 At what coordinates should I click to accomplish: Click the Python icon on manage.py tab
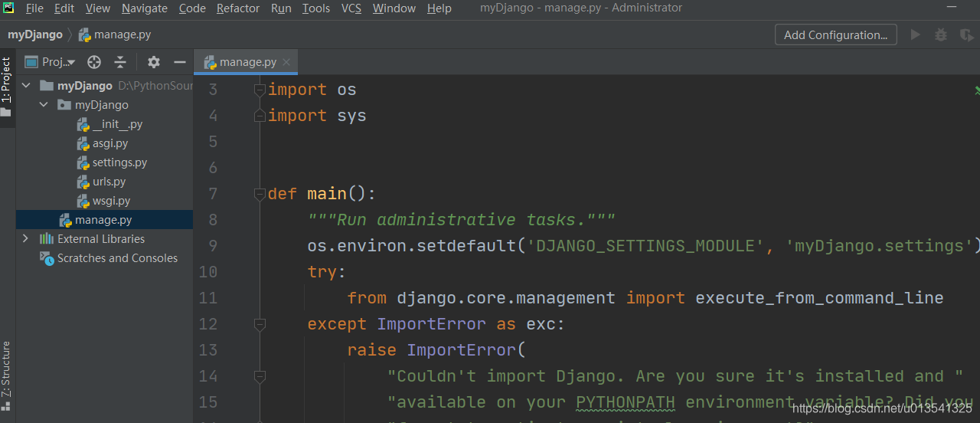pyautogui.click(x=210, y=62)
